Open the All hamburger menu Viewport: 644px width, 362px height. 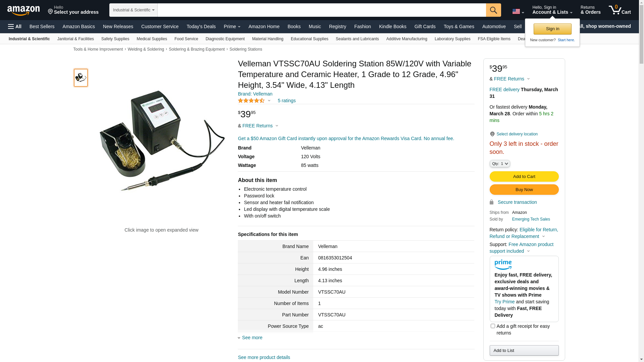(x=15, y=26)
